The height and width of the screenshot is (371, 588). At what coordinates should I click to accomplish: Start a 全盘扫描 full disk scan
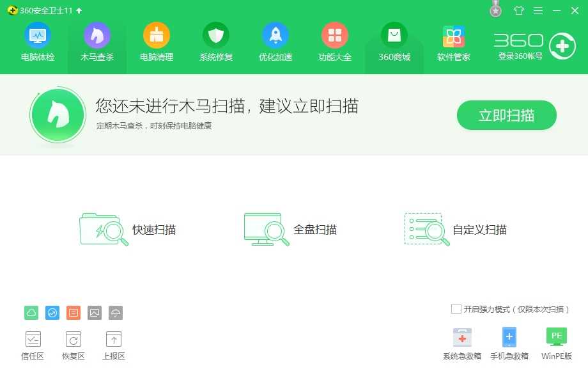(291, 230)
